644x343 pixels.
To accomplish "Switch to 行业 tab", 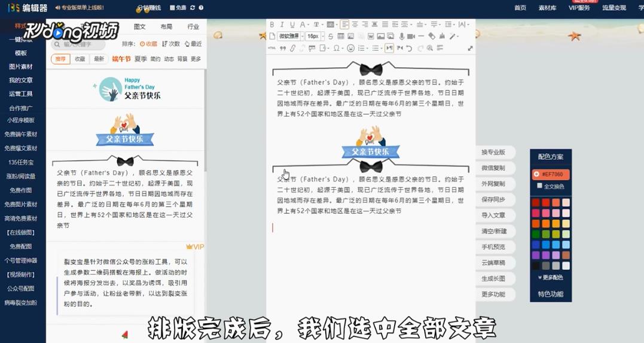I will click(x=193, y=27).
